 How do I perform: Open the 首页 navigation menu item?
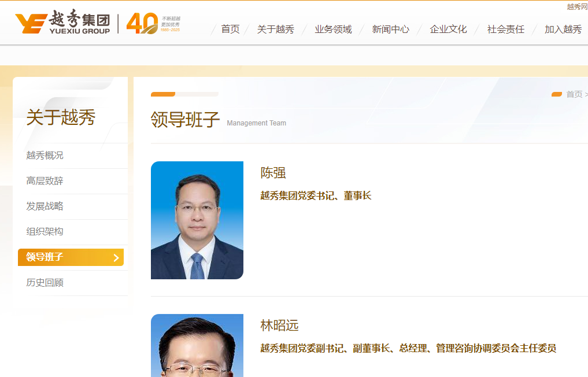[230, 29]
